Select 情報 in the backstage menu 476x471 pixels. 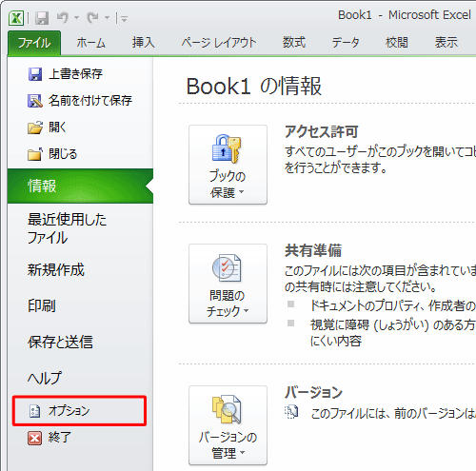[80, 186]
